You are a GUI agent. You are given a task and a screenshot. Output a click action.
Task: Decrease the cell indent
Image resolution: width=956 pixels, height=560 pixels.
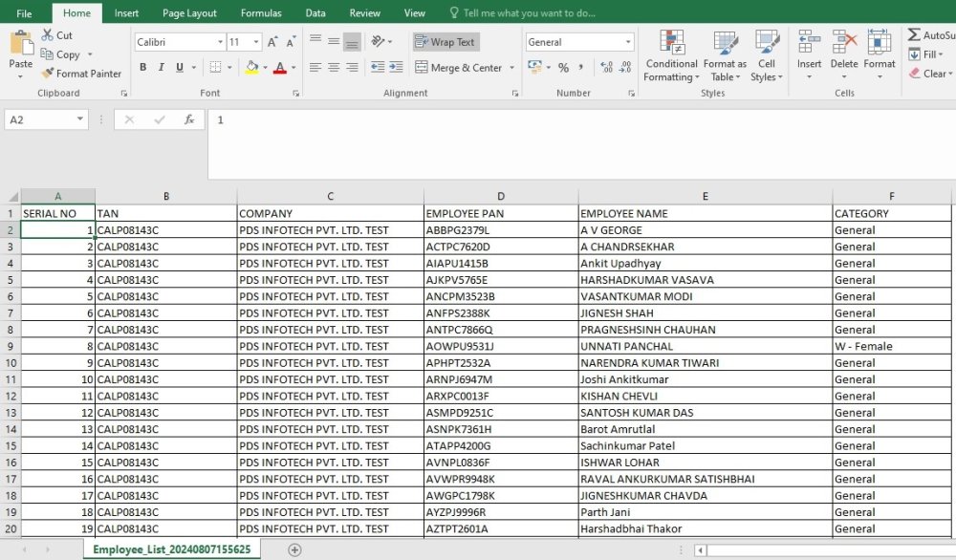378,67
